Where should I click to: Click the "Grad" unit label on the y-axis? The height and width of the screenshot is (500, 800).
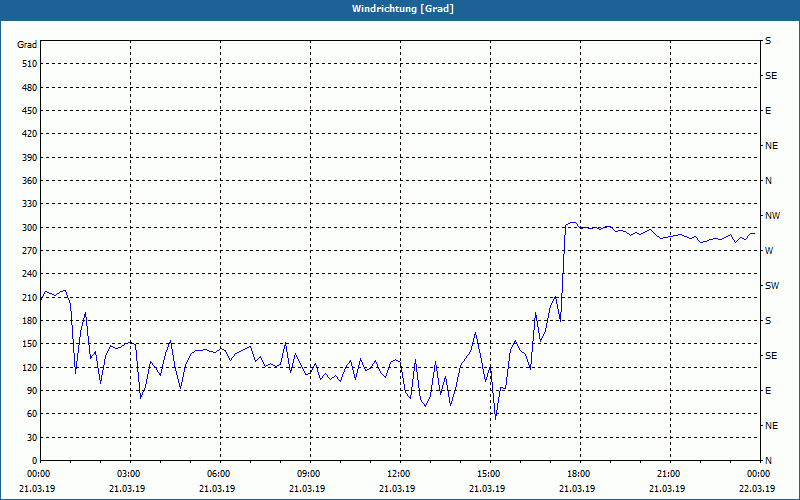(27, 45)
